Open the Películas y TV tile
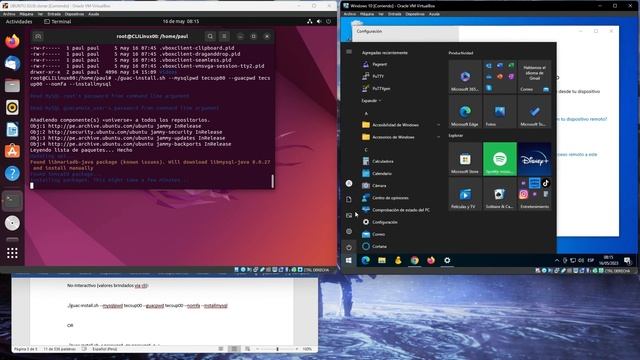Screen dimensions: 640x360 465,194
